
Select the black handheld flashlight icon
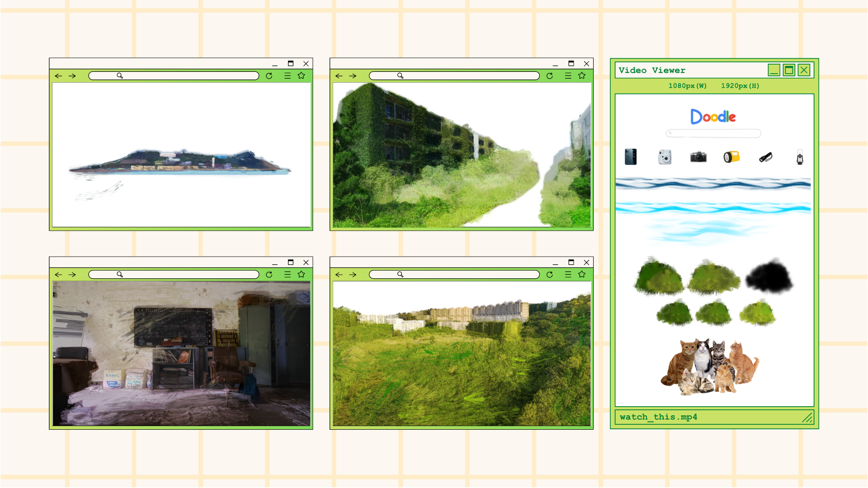765,157
